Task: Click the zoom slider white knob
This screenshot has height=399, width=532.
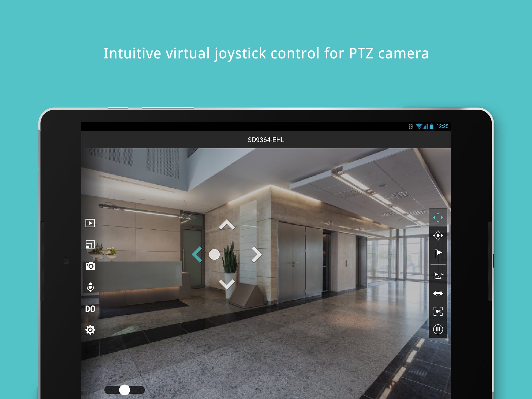Action: pos(124,390)
